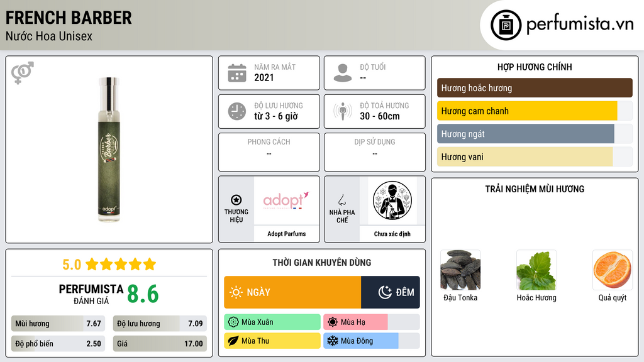Click the calendar icon beside Năm Ra Mắt
The width and height of the screenshot is (644, 362).
[237, 73]
